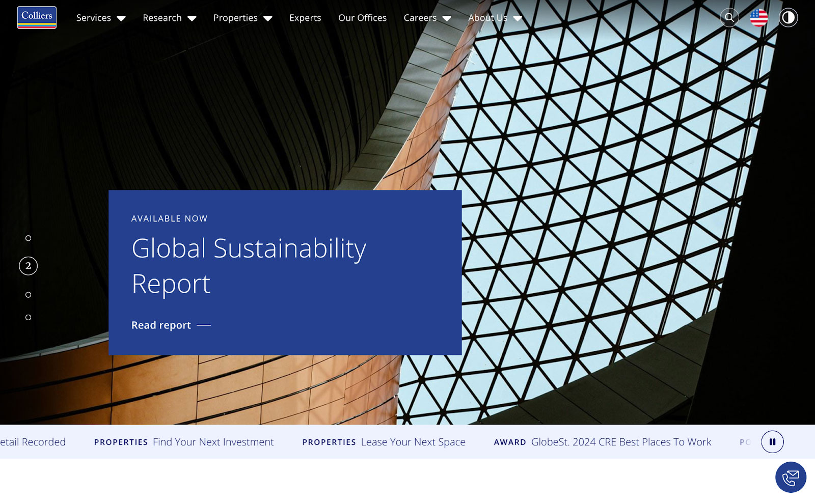The image size is (815, 504).
Task: Pause the news ticker
Action: coord(772,442)
